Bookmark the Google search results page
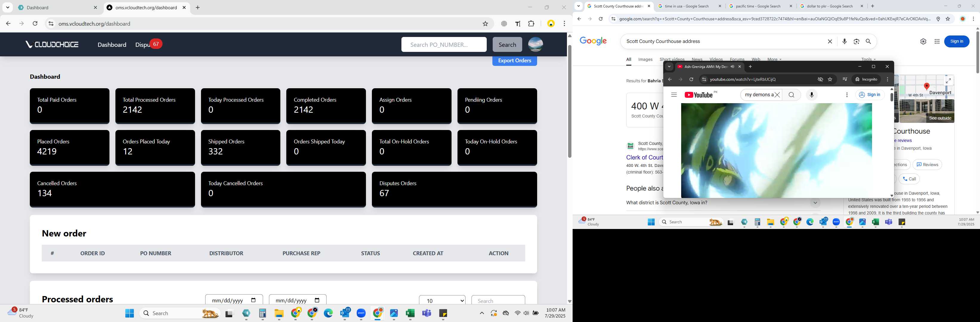Image resolution: width=980 pixels, height=322 pixels. (948, 19)
